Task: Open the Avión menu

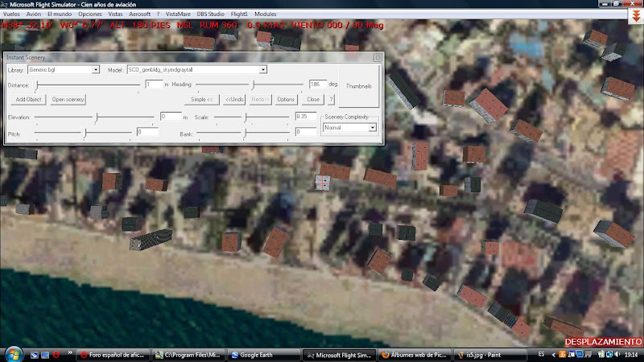Action: (34, 14)
